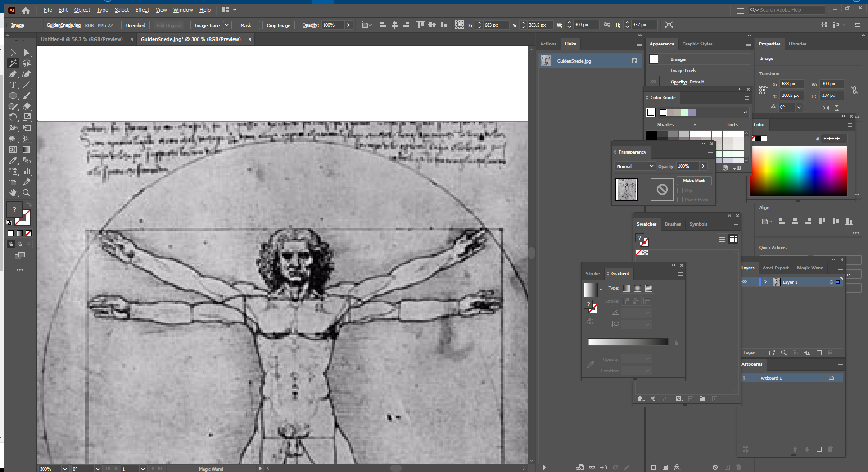Select the Radial gradient type icon
The image size is (868, 472).
(637, 288)
